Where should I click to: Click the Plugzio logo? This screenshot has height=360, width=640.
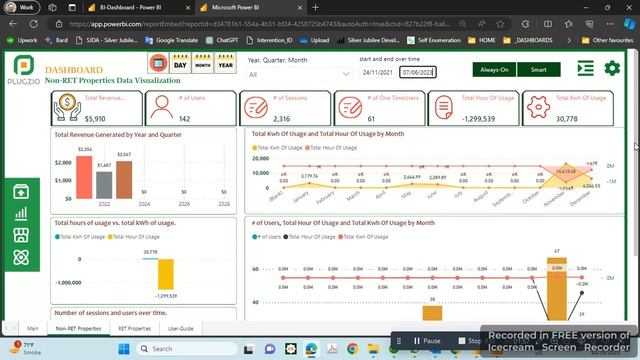(x=24, y=69)
